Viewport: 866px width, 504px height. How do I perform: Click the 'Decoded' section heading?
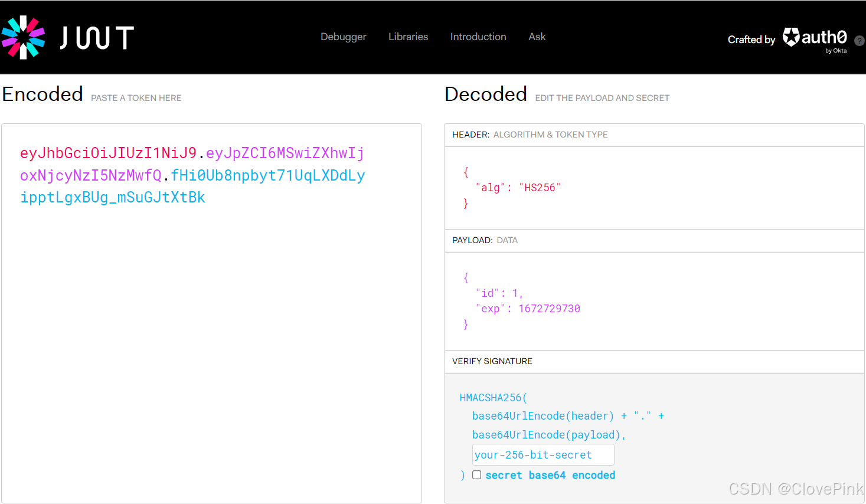(x=486, y=94)
